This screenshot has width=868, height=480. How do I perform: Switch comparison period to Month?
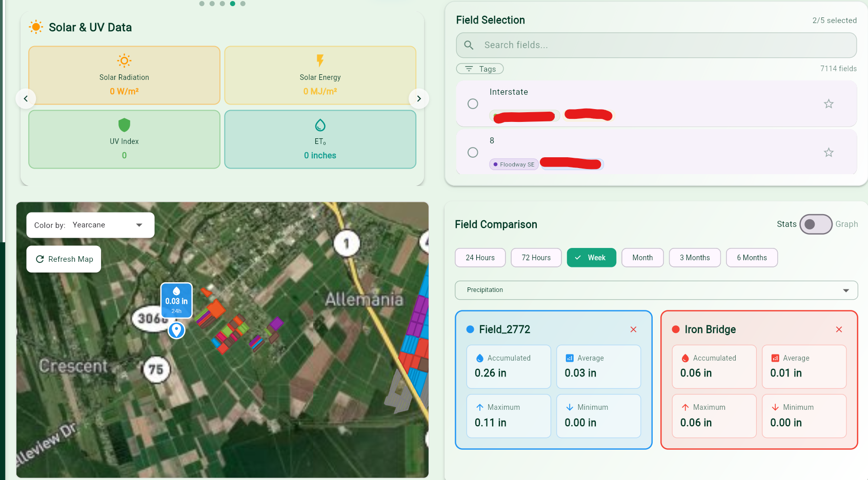[642, 257]
